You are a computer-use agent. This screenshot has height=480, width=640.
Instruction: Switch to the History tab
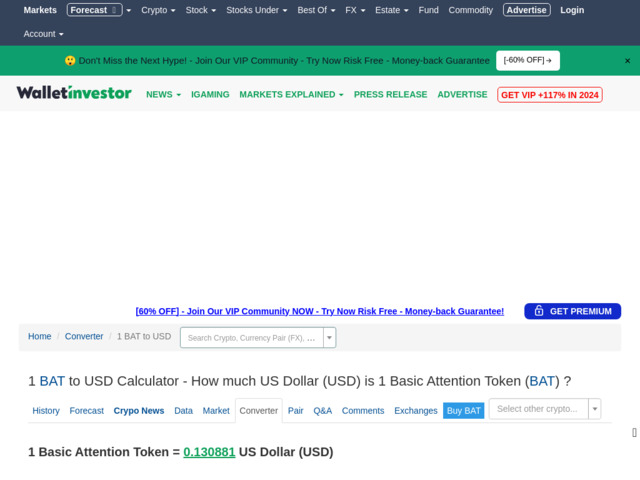click(x=46, y=411)
